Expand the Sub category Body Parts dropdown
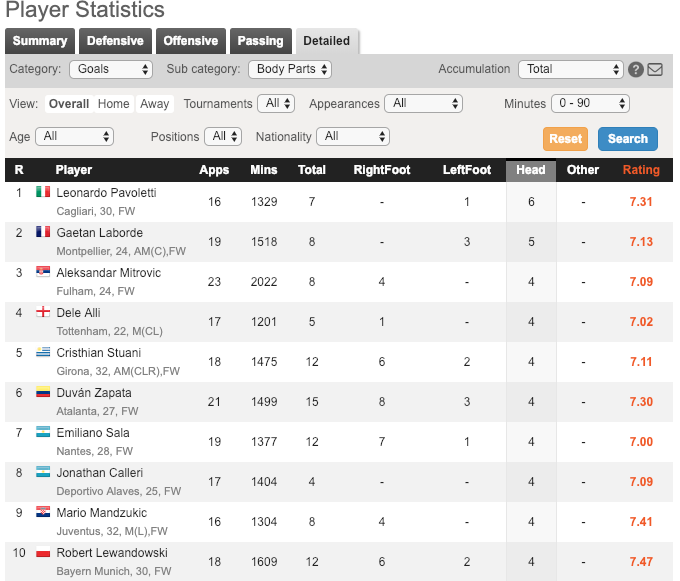The image size is (680, 581). 290,69
